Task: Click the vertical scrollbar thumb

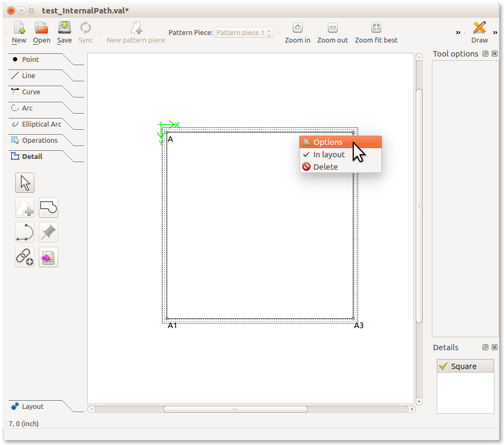Action: [x=419, y=206]
